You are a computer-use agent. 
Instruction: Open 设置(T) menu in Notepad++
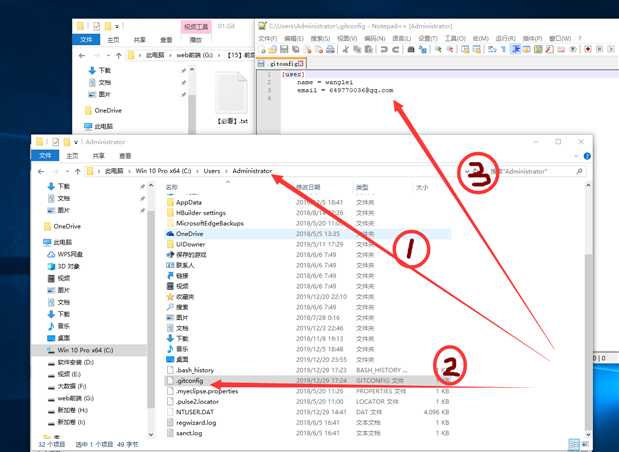(428, 39)
